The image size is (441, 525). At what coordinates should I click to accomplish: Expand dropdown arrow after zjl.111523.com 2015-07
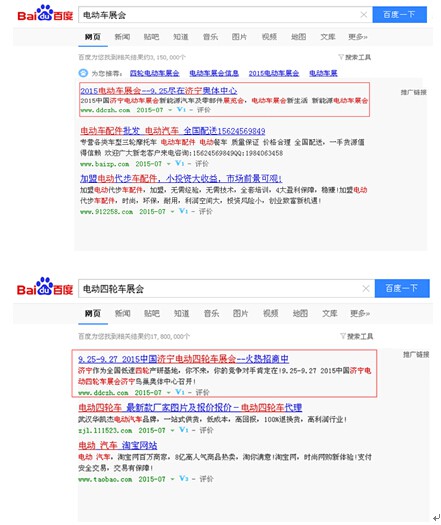point(172,430)
